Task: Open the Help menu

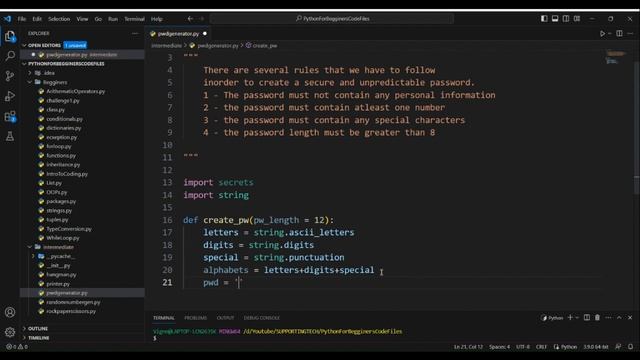Action: pyautogui.click(x=157, y=19)
